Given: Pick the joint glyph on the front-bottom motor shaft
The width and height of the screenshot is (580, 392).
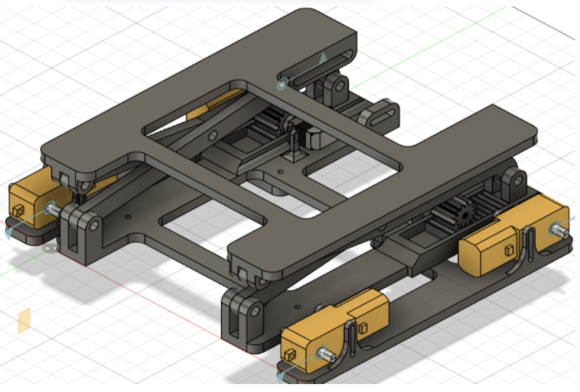Looking at the screenshot, I should click(x=322, y=352).
